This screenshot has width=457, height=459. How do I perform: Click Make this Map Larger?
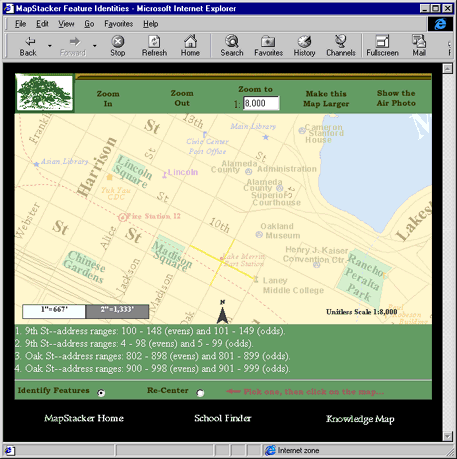326,99
